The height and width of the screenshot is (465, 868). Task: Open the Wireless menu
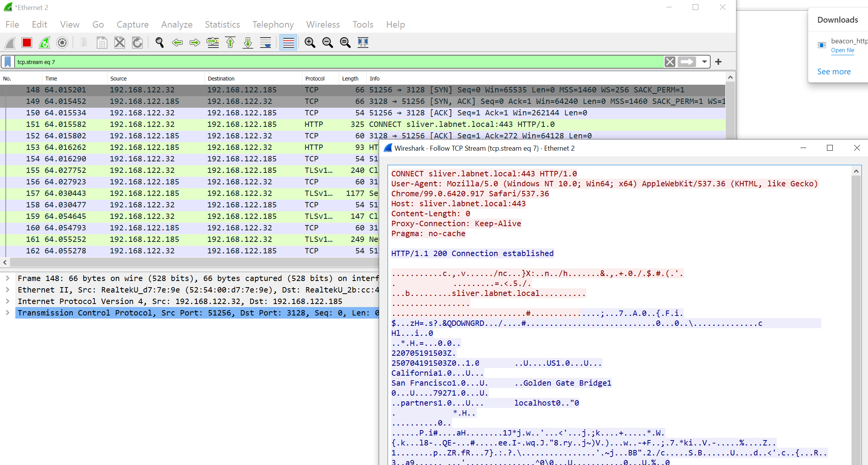point(323,25)
